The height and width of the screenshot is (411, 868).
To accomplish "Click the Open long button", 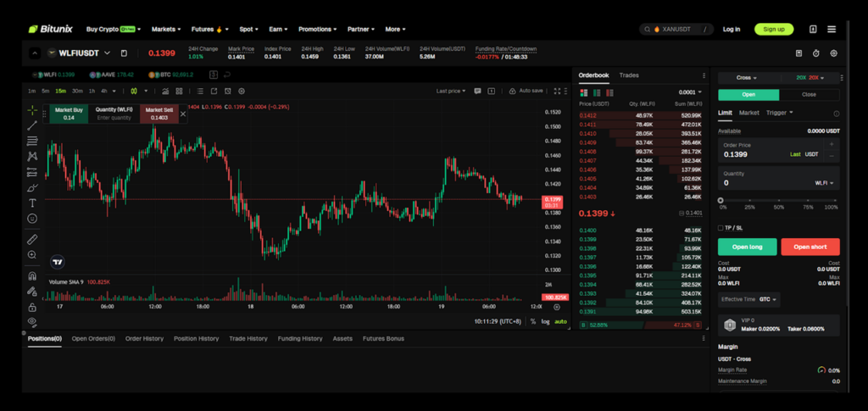I will tap(748, 247).
